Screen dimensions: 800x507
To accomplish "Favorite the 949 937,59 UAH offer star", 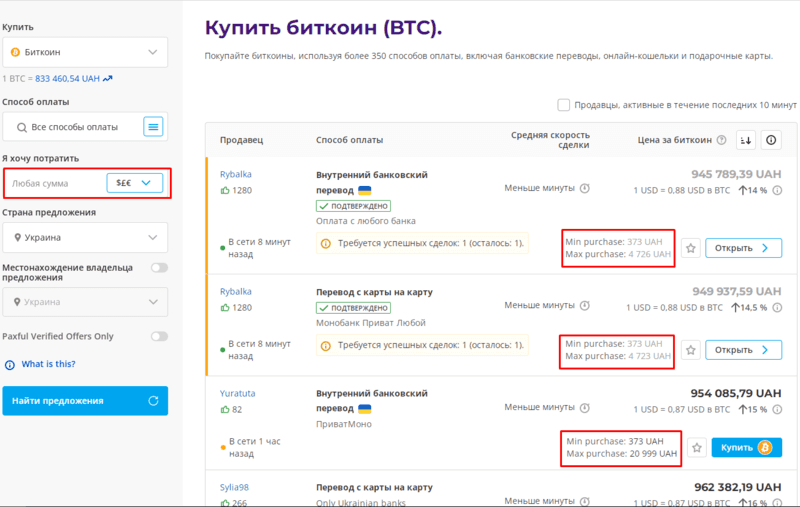I will pos(691,350).
